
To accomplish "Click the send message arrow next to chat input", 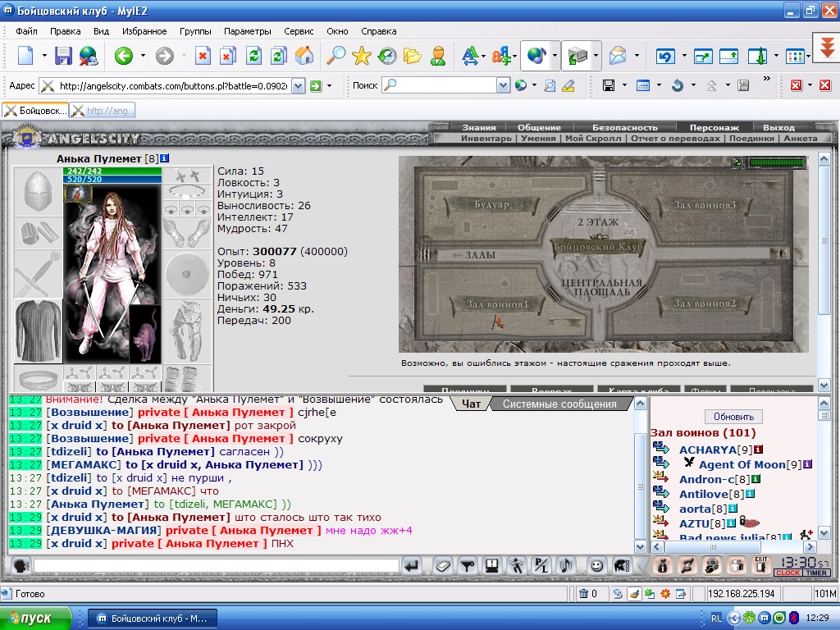I will (x=412, y=566).
